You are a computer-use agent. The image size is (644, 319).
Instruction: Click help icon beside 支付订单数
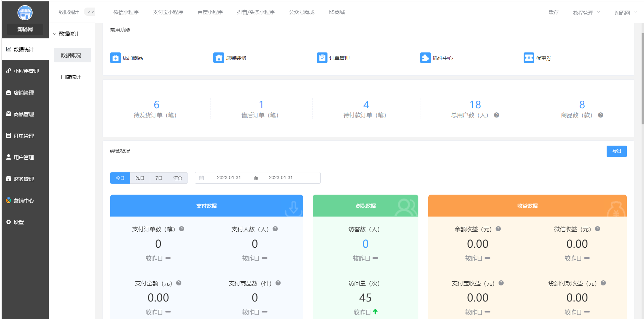[x=182, y=229]
